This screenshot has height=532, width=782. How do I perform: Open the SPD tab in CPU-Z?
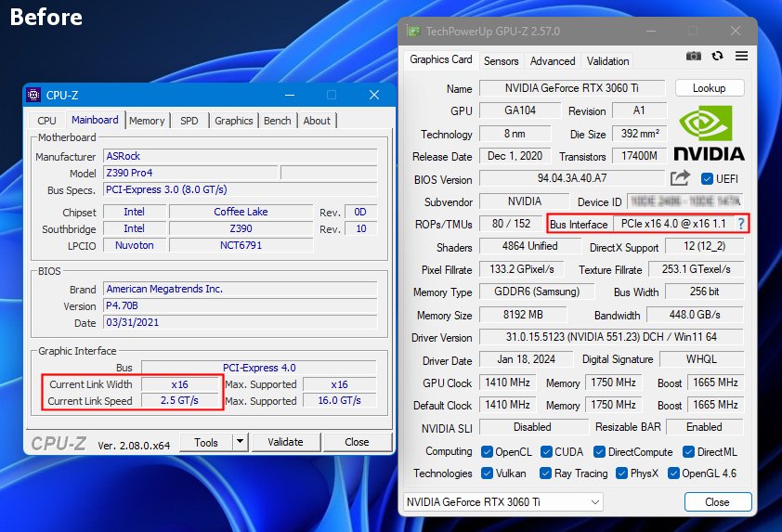pos(189,121)
